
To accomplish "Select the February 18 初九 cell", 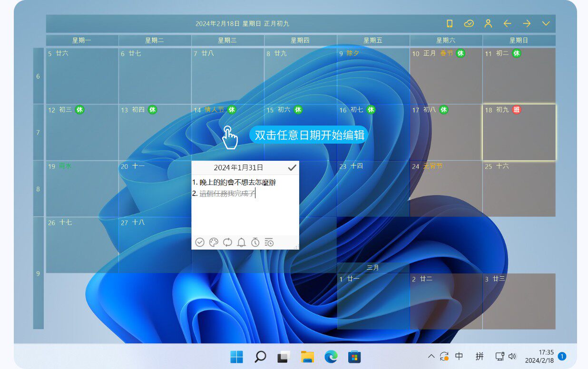I will pyautogui.click(x=519, y=132).
